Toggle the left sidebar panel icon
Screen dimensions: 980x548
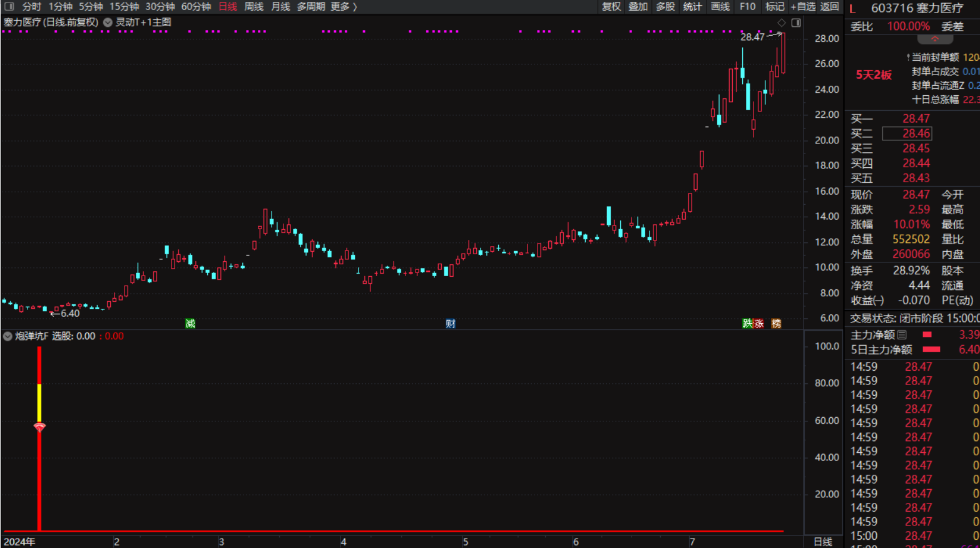(9, 6)
